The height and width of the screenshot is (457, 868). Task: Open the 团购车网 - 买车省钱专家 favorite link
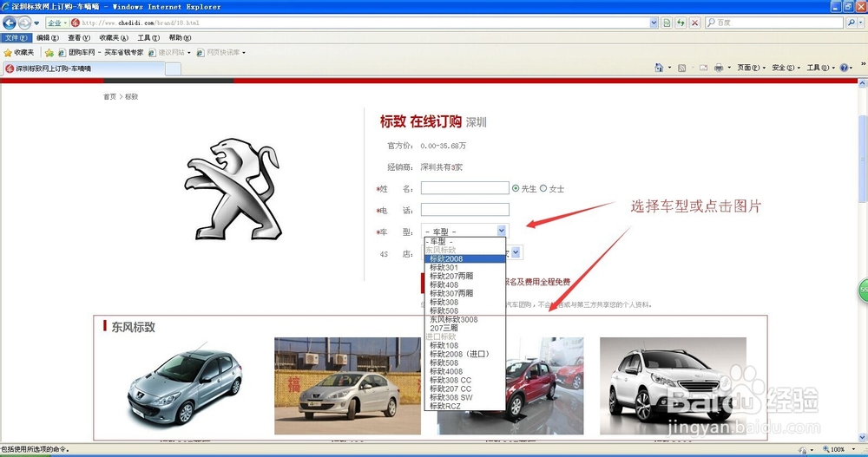click(x=101, y=53)
